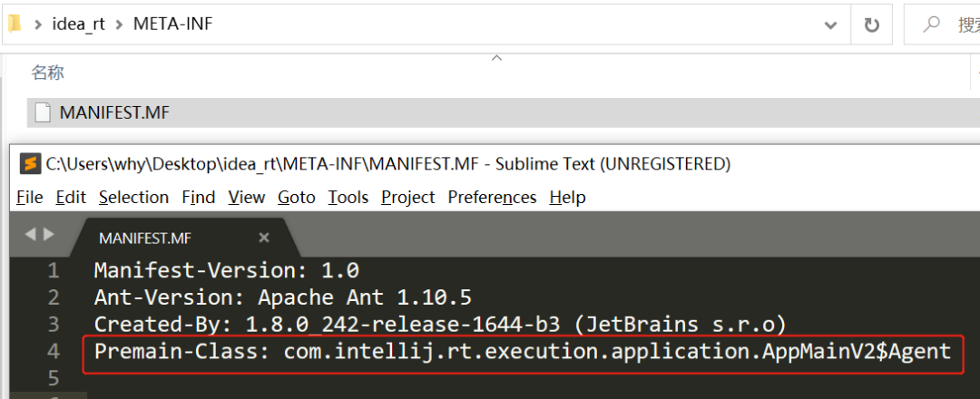Viewport: 980px width, 399px height.
Task: Go to previous tab with left arrow
Action: pyautogui.click(x=29, y=234)
